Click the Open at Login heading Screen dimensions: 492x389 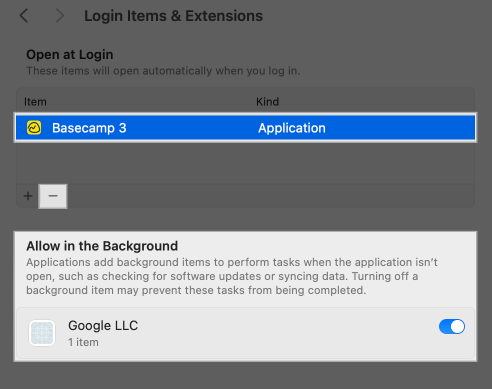(x=70, y=55)
